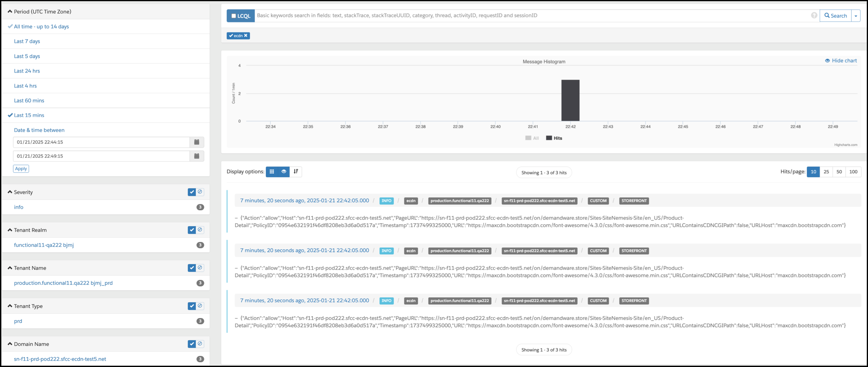
Task: Switch to grid display option
Action: (x=272, y=172)
